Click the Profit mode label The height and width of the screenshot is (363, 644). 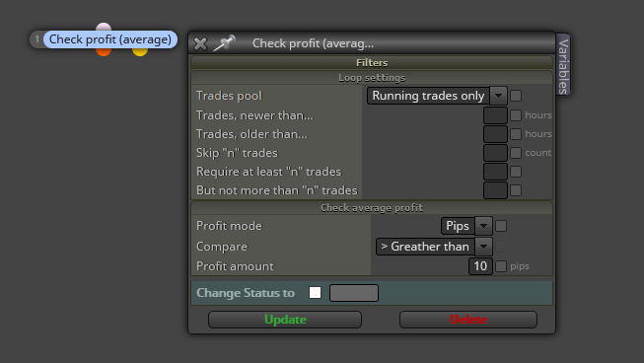tap(229, 226)
